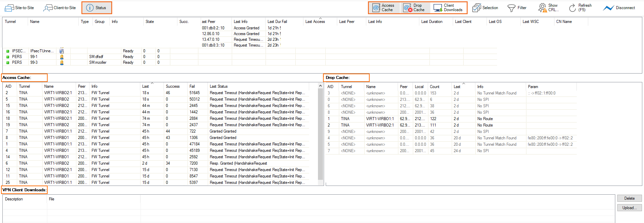Open the Site-to-Site view

(x=19, y=8)
